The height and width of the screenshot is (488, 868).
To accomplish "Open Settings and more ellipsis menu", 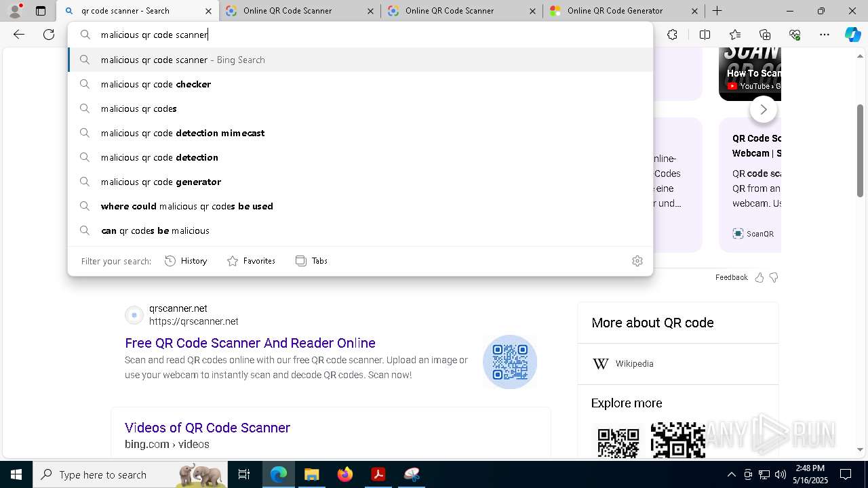I will click(x=825, y=35).
